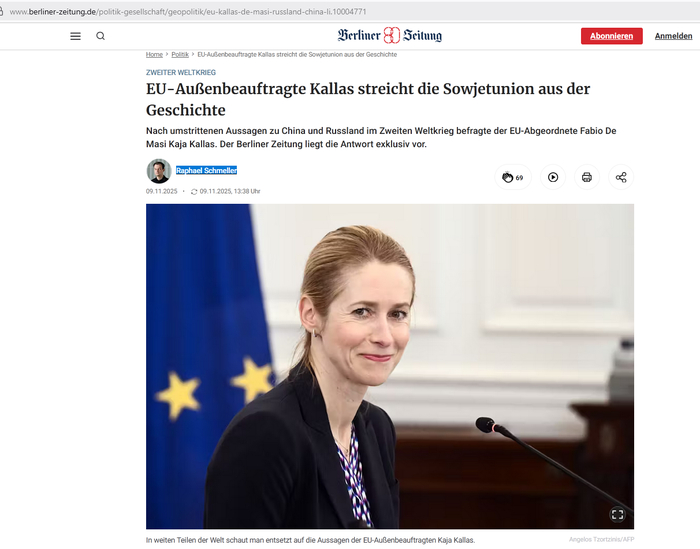Click the breadcrumb current article title
The width and height of the screenshot is (700, 549).
pos(297,54)
